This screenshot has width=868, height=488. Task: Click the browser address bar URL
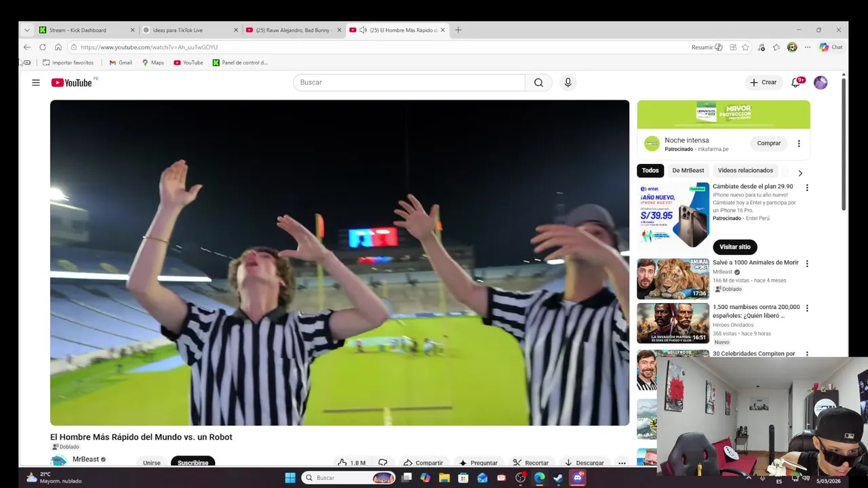pos(149,47)
